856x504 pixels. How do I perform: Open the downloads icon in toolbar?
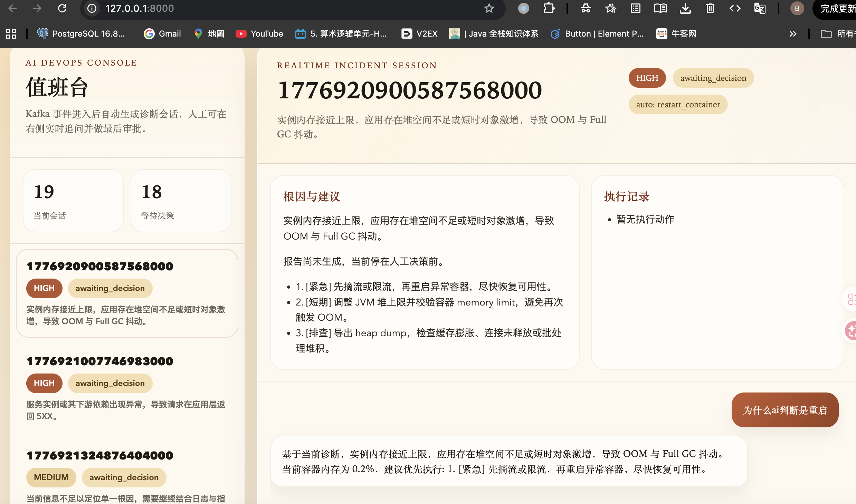pos(685,8)
